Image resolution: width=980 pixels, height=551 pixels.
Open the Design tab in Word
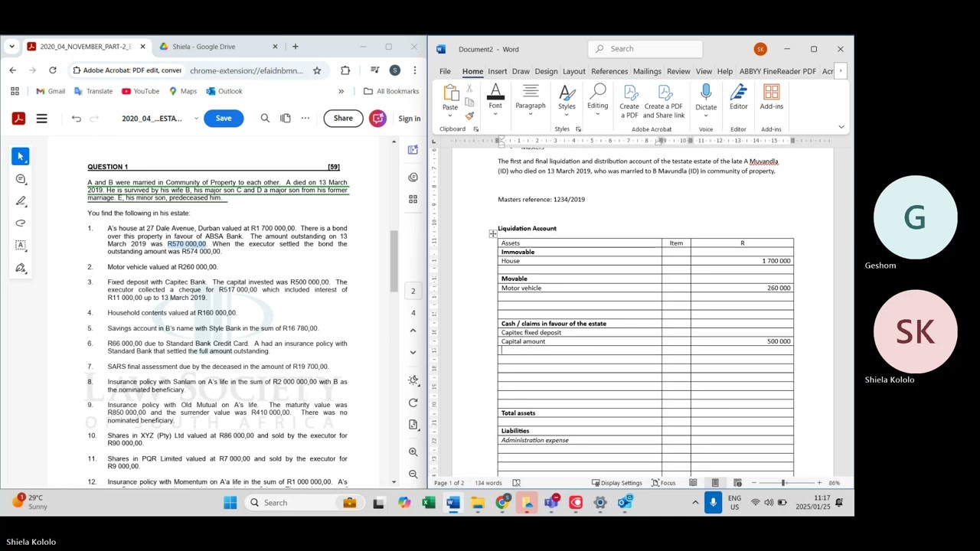coord(546,71)
